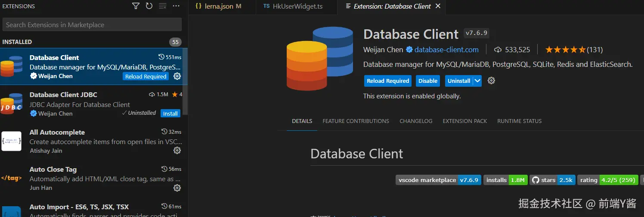Open manage gear for Auto Close Tag
644x217 pixels.
point(177,188)
